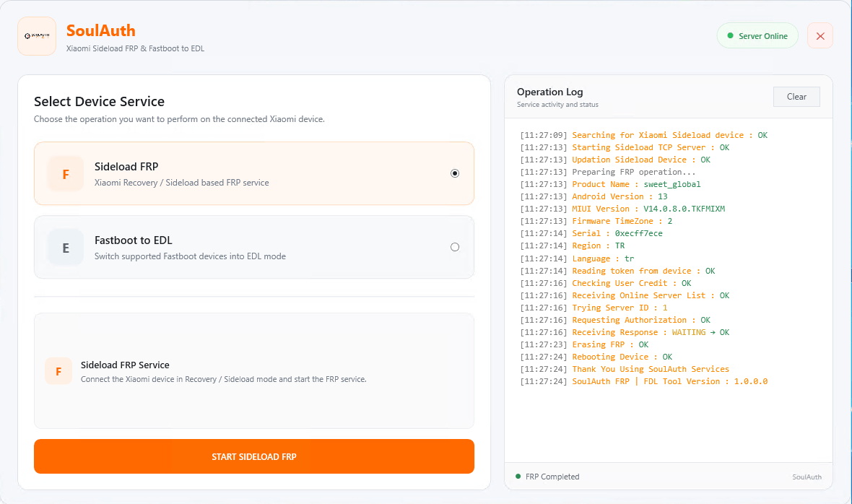This screenshot has height=504, width=852.
Task: Close the SoulAuth window with the red X
Action: 820,36
